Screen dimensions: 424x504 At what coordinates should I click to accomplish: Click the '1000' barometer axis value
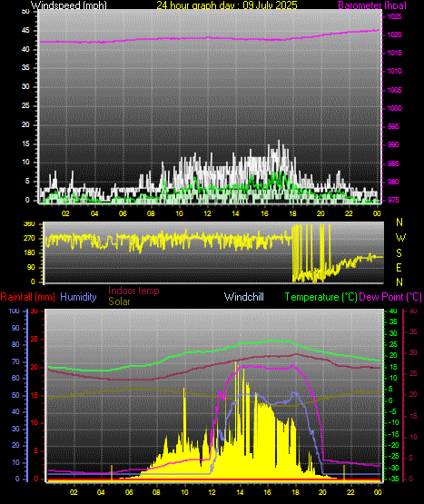pos(394,108)
